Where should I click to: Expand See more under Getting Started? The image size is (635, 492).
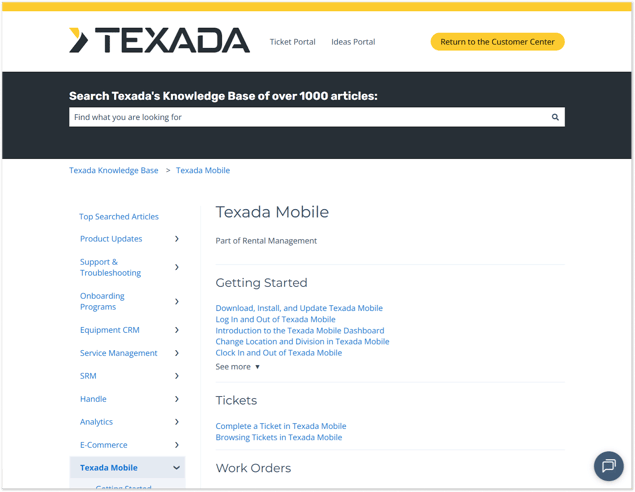pyautogui.click(x=237, y=367)
